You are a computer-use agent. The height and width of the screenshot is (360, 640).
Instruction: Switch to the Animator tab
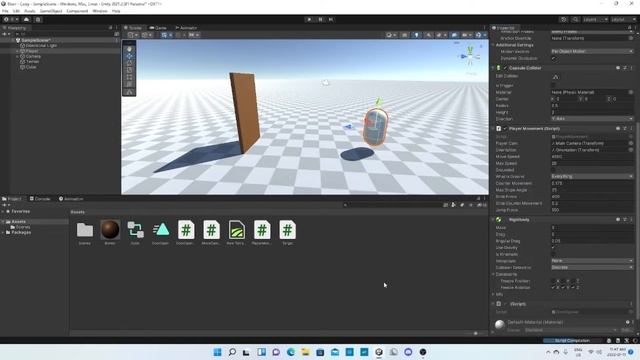click(186, 28)
